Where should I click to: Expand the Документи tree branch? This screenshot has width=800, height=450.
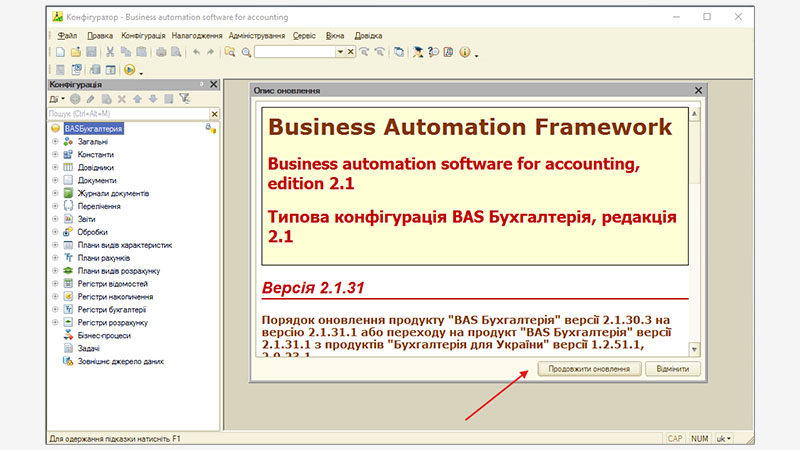55,181
